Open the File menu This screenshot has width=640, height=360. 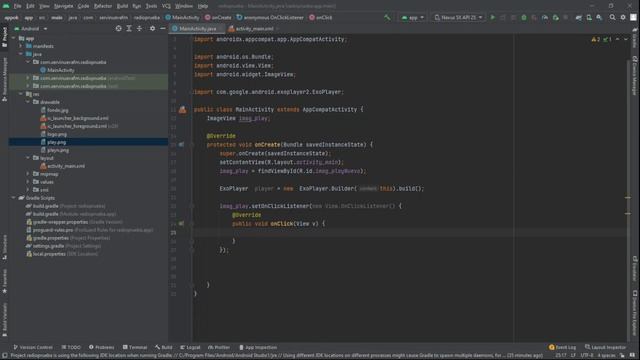coord(17,6)
